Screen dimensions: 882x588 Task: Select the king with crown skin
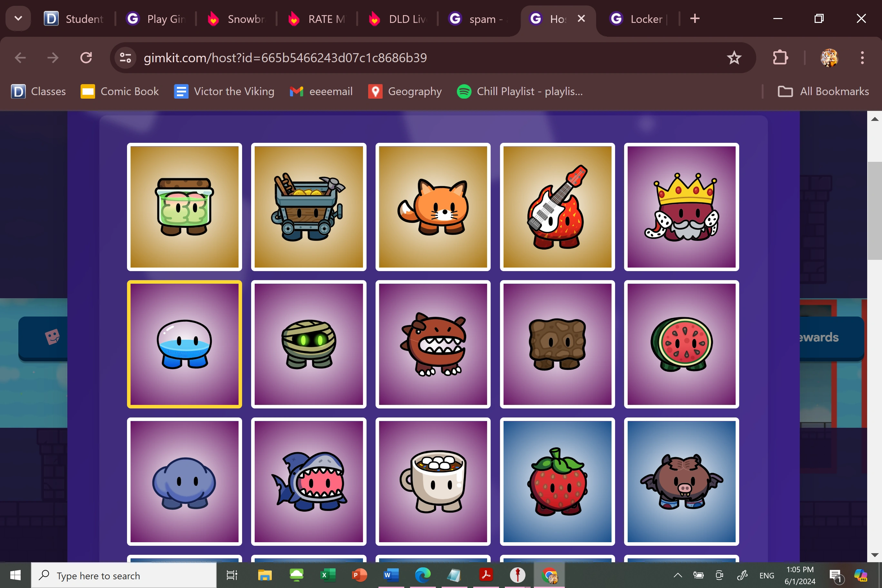tap(681, 207)
